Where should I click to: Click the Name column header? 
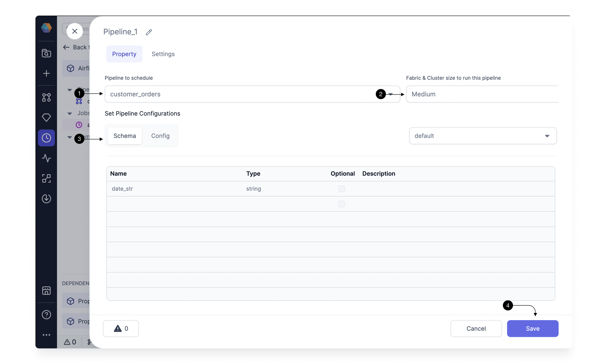point(118,174)
